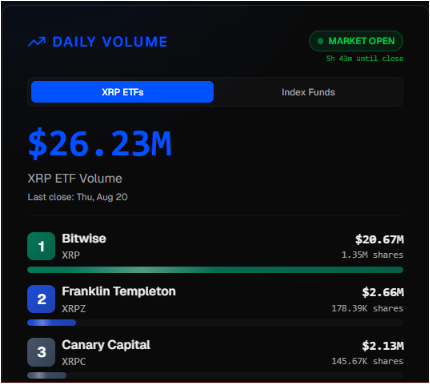
Task: Click the XRPC ticker symbol
Action: click(74, 361)
